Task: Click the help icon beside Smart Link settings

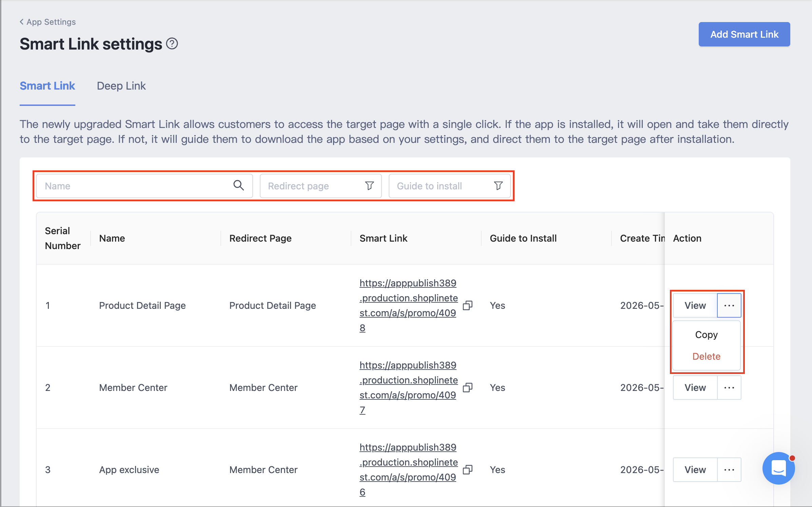Action: pos(172,44)
